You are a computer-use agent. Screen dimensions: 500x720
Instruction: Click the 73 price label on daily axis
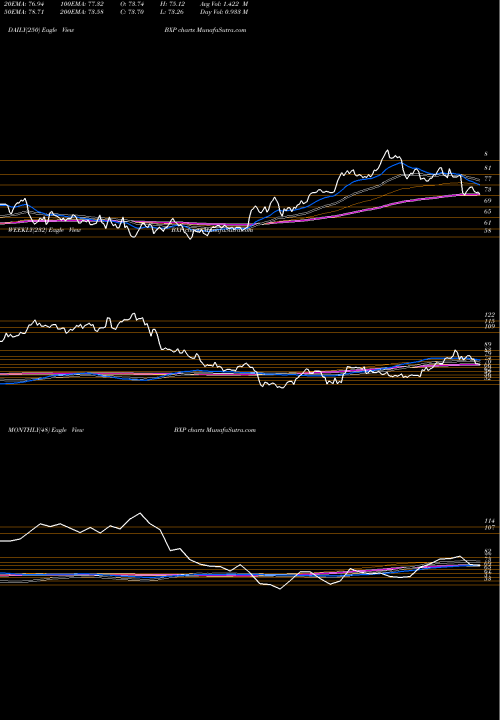click(488, 189)
